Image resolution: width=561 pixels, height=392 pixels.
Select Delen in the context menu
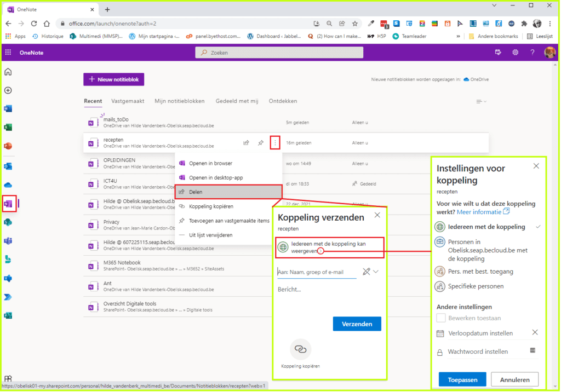coord(228,192)
